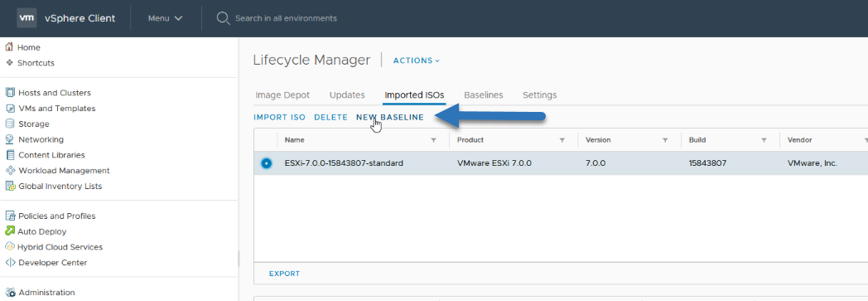
Task: Switch to the Updates tab
Action: point(347,95)
